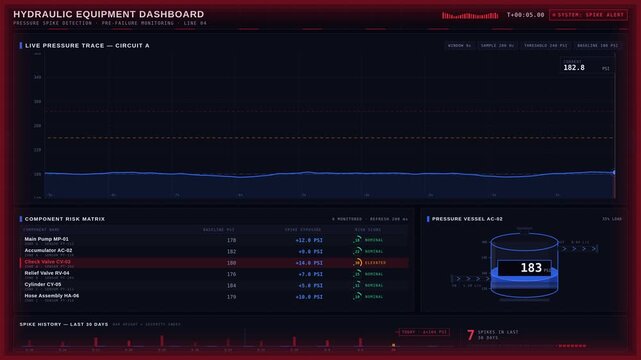
Task: Click the Spike History heading
Action: [x=64, y=324]
